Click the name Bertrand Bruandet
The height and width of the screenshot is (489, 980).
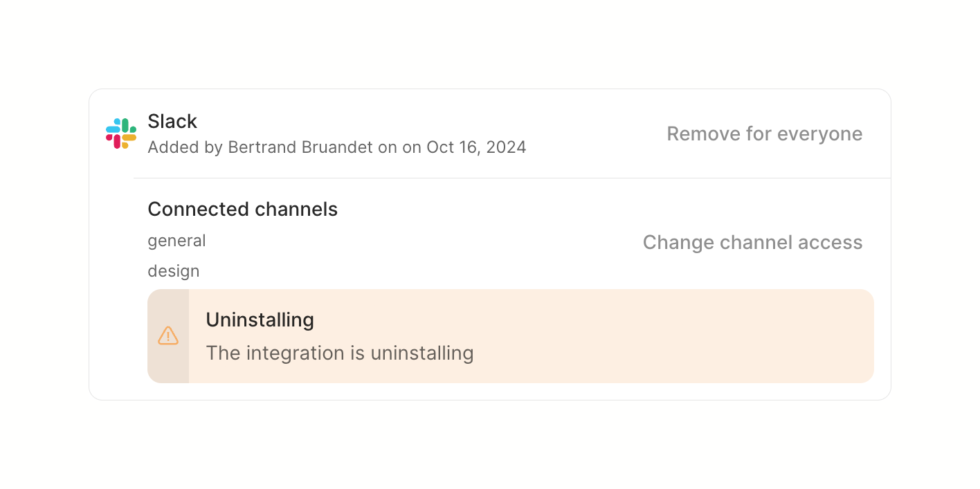pos(301,147)
